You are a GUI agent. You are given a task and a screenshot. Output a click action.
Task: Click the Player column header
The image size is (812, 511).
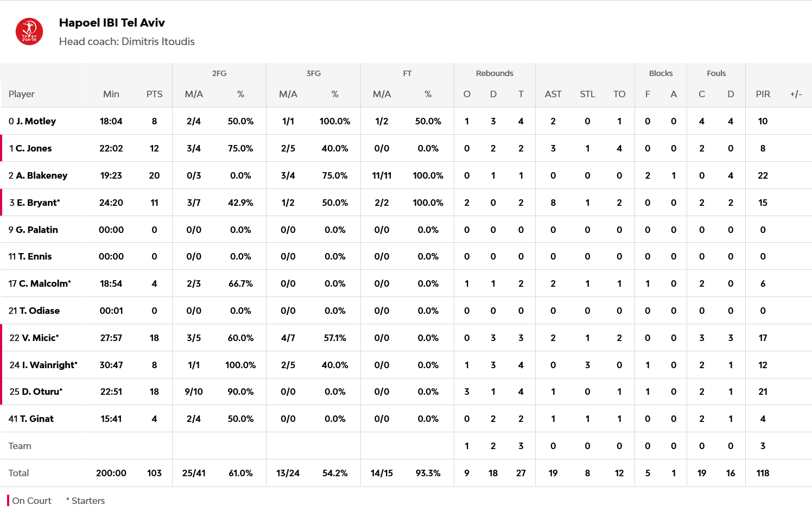tap(22, 94)
